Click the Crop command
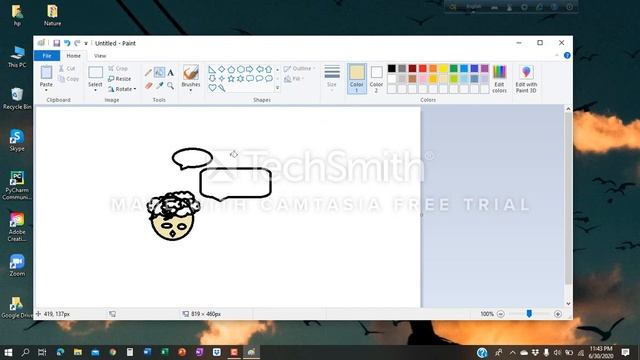This screenshot has width=640, height=360. [x=118, y=68]
